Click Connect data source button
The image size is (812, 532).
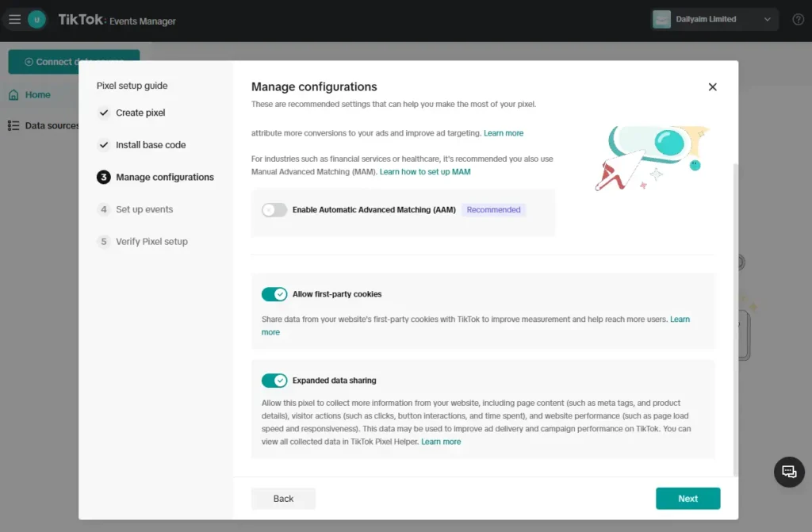click(74, 62)
